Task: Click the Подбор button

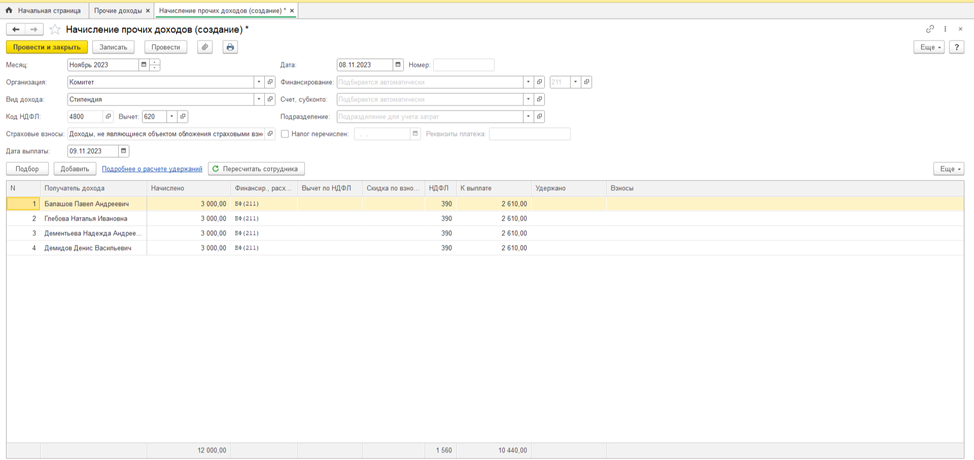Action: pos(27,169)
